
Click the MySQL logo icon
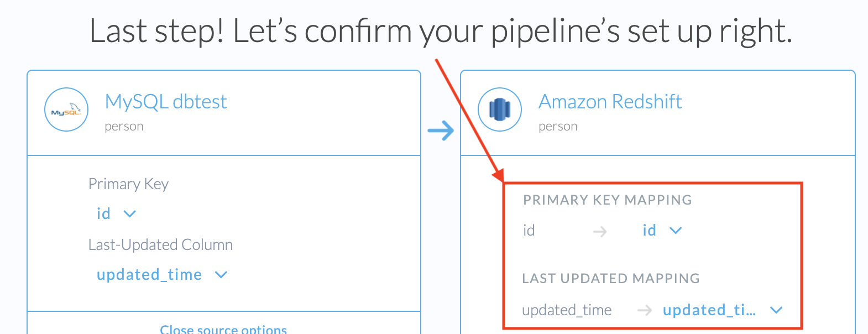(x=66, y=109)
